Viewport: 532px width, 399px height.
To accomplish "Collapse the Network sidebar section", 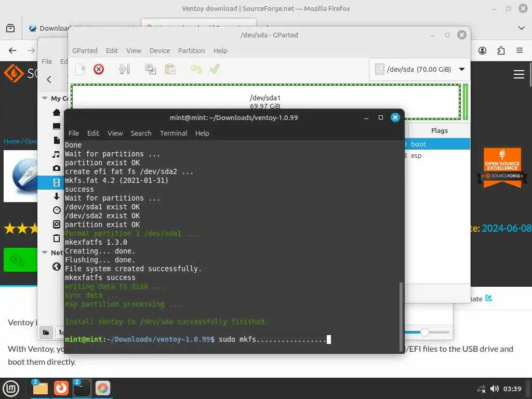I will (45, 252).
